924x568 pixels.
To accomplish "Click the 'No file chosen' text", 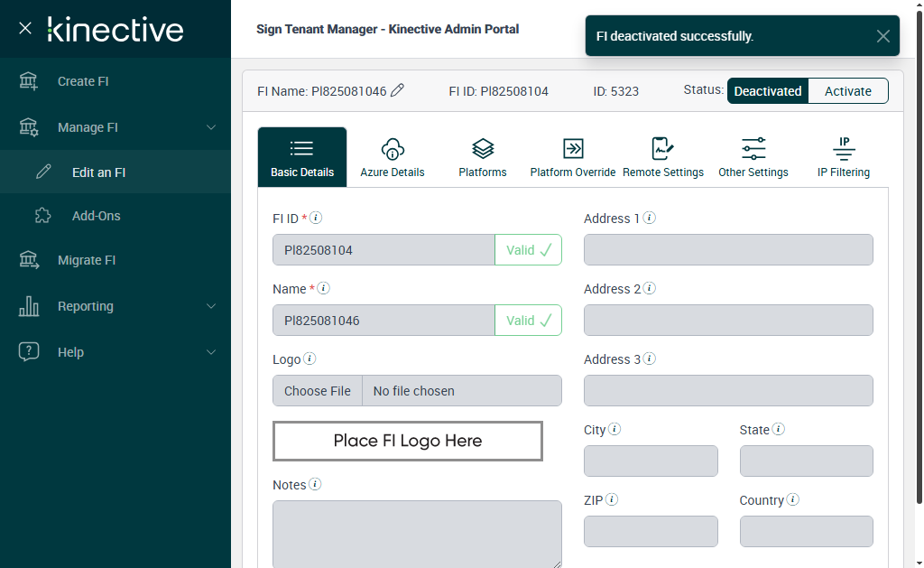I will [413, 390].
